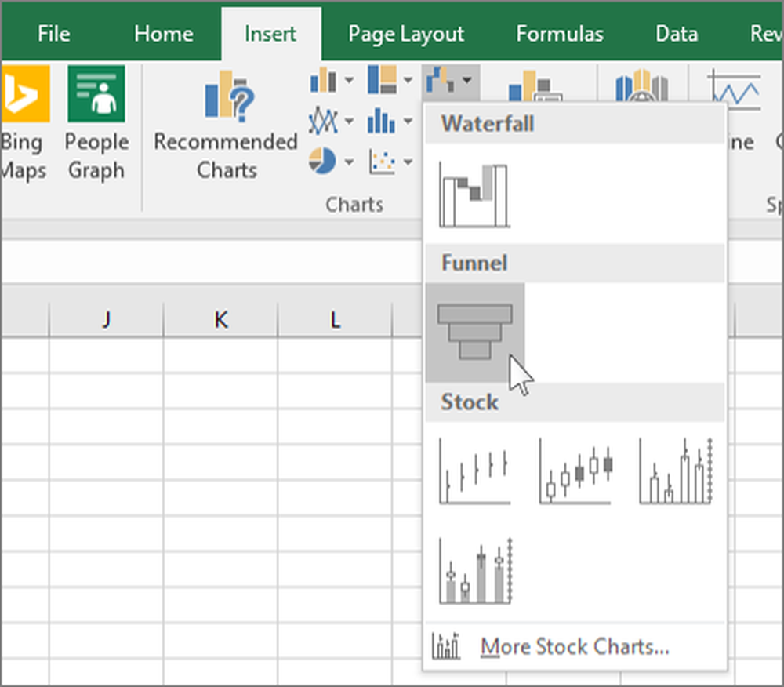Select the Volume-Open-High-Low-Close stock chart
The width and height of the screenshot is (784, 687).
475,571
